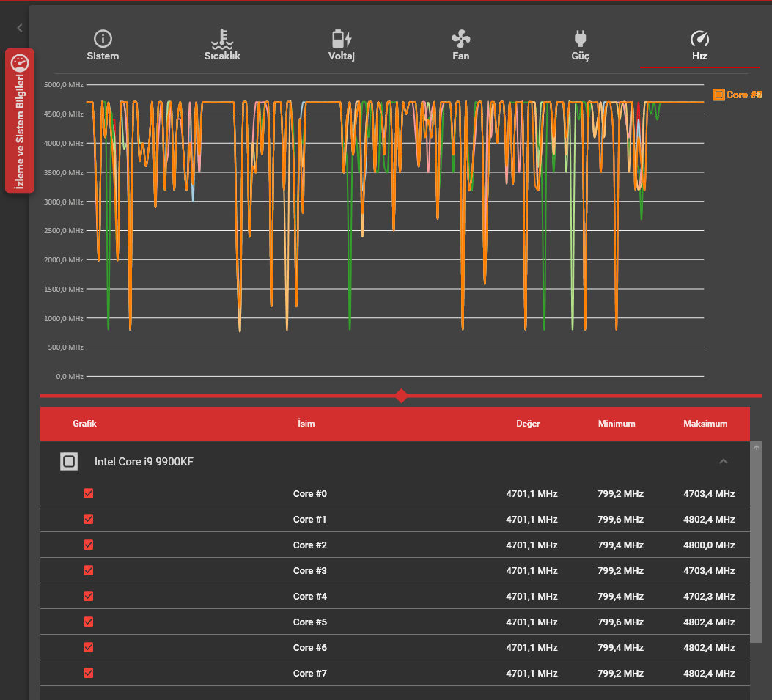Select the Core #1 row name

tap(309, 520)
